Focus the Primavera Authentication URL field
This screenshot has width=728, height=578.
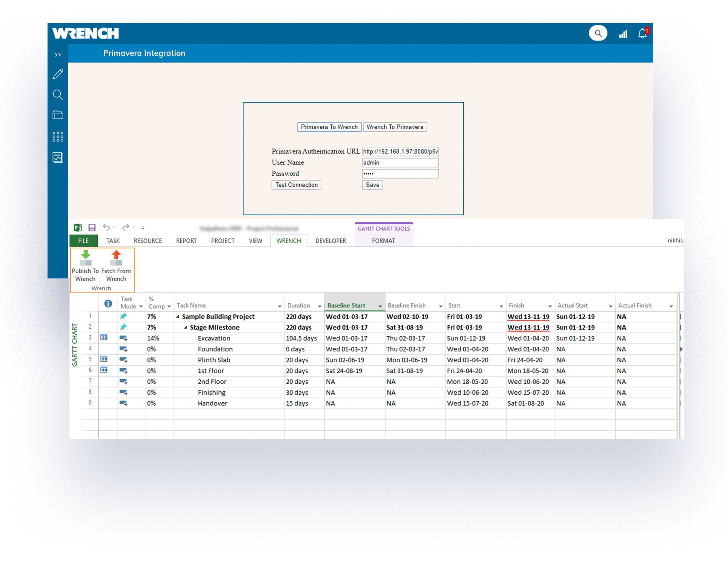click(400, 151)
